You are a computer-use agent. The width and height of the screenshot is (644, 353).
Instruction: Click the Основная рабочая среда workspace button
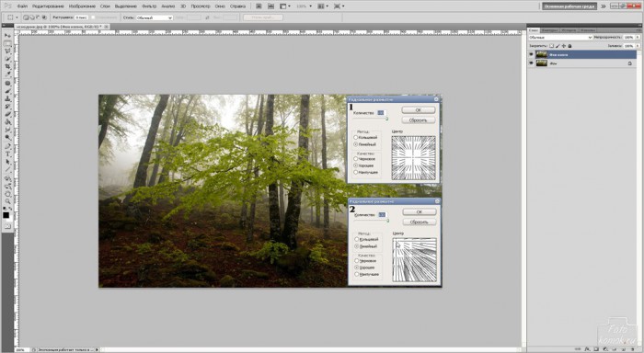(569, 6)
